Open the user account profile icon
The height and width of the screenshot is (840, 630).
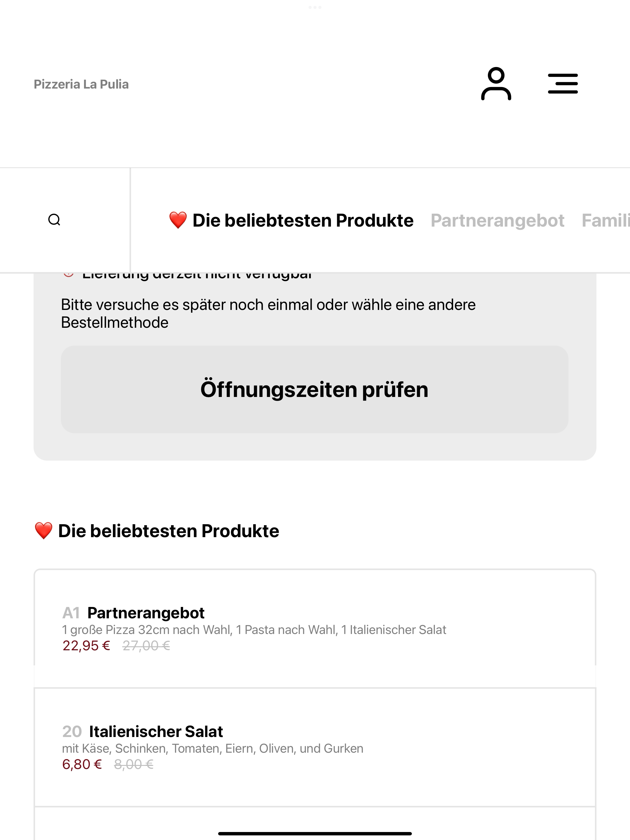pos(496,84)
